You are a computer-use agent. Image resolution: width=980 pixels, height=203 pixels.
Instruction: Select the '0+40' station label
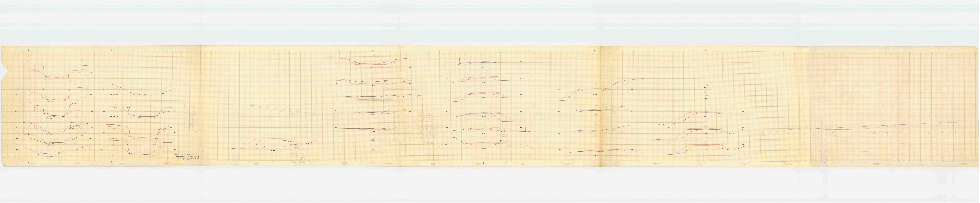click(373, 132)
